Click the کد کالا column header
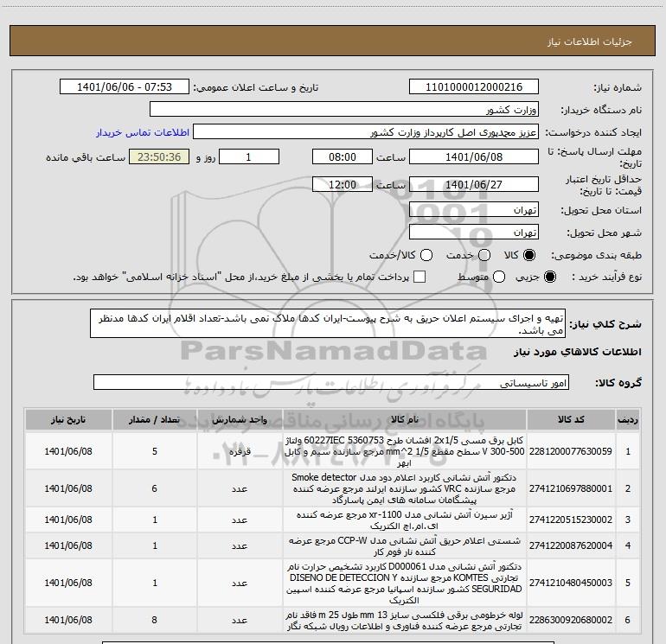The height and width of the screenshot is (644, 666). click(x=571, y=420)
